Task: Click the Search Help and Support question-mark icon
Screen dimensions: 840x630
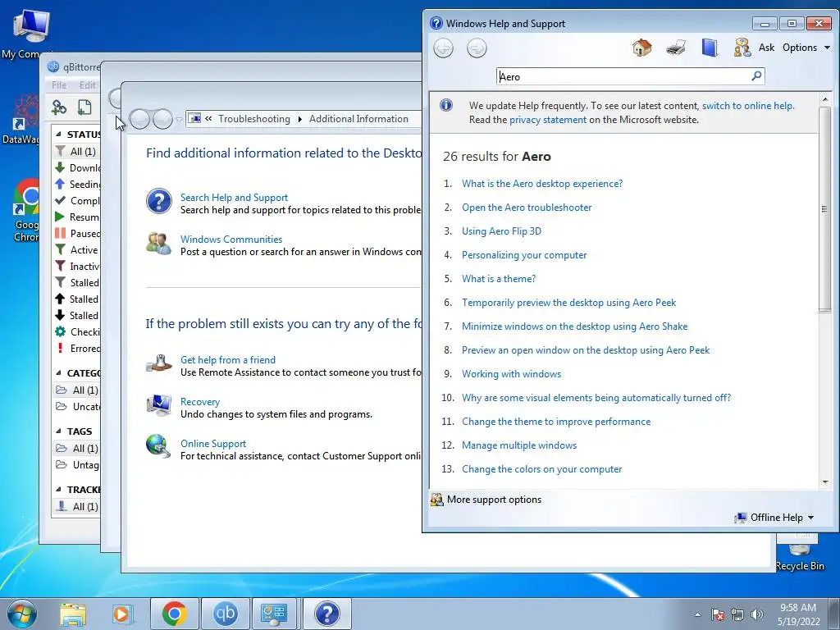Action: (159, 202)
